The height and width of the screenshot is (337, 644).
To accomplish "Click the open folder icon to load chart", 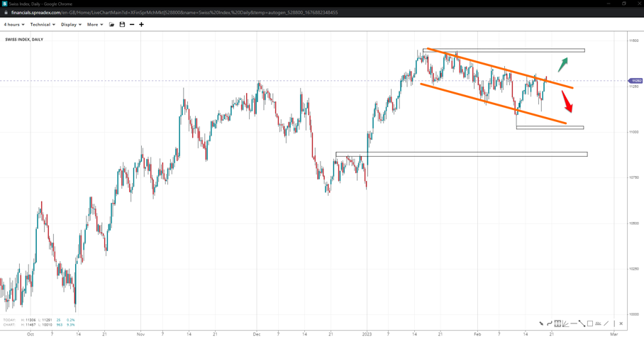I will 111,25.
